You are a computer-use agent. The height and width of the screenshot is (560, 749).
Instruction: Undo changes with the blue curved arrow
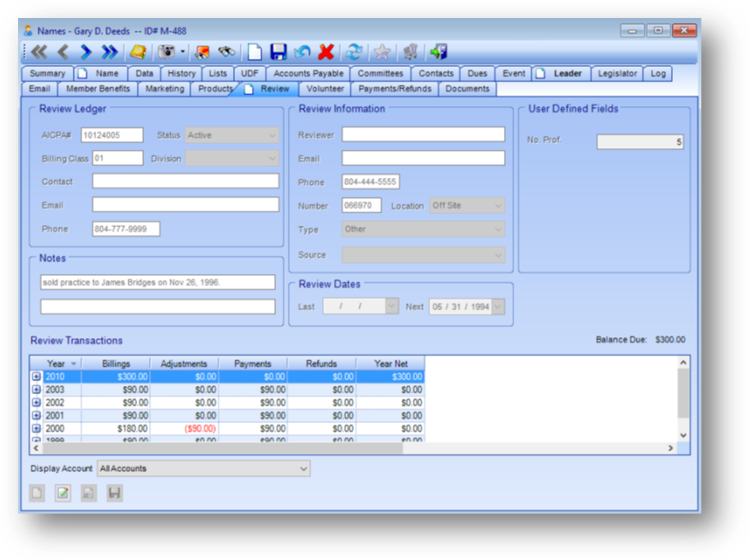[x=302, y=52]
